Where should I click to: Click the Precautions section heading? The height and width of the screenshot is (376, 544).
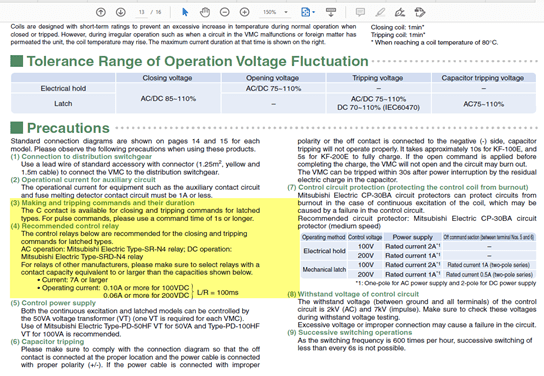pyautogui.click(x=68, y=128)
